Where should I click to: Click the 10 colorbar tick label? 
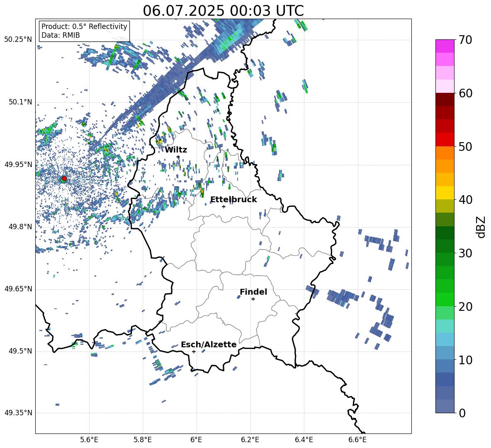pos(465,360)
